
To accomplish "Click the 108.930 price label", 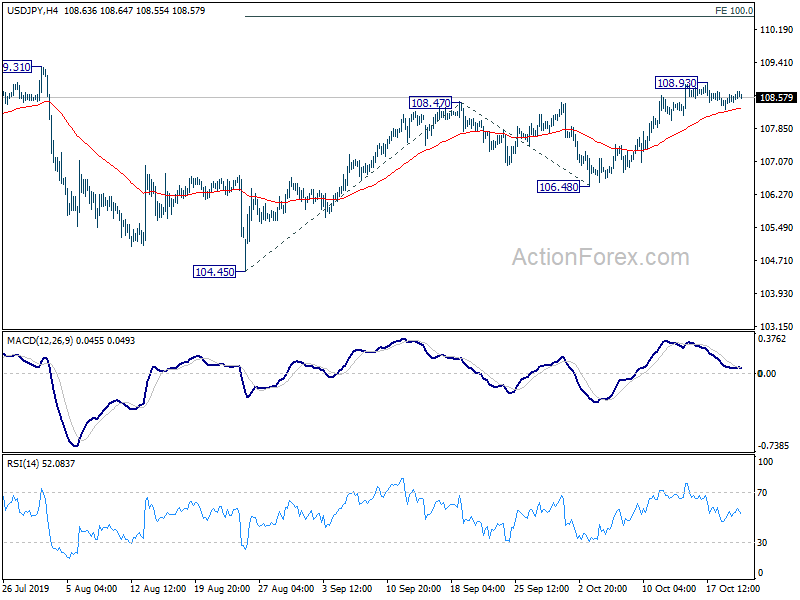I will [x=676, y=83].
